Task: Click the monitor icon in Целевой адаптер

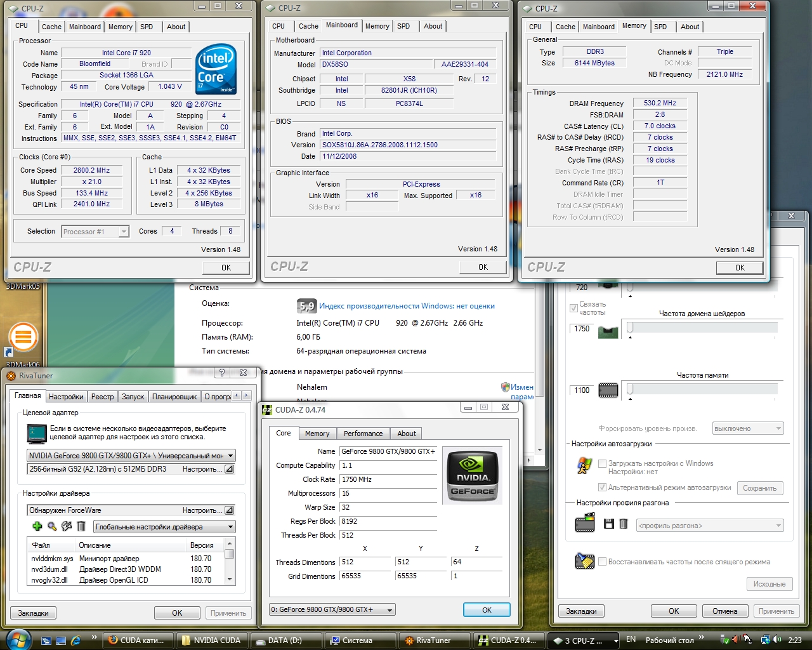Action: tap(36, 433)
